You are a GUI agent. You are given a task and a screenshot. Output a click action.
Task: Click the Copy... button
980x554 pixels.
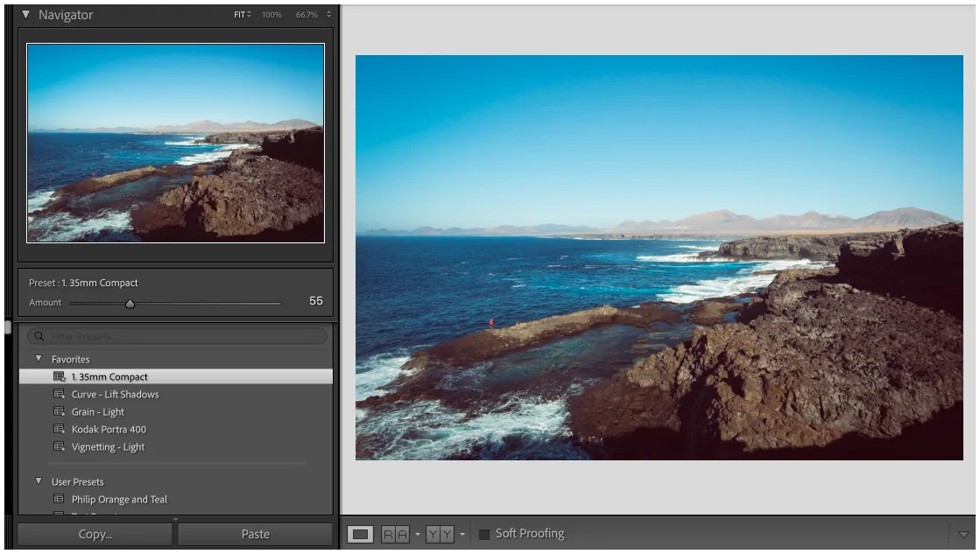[95, 534]
